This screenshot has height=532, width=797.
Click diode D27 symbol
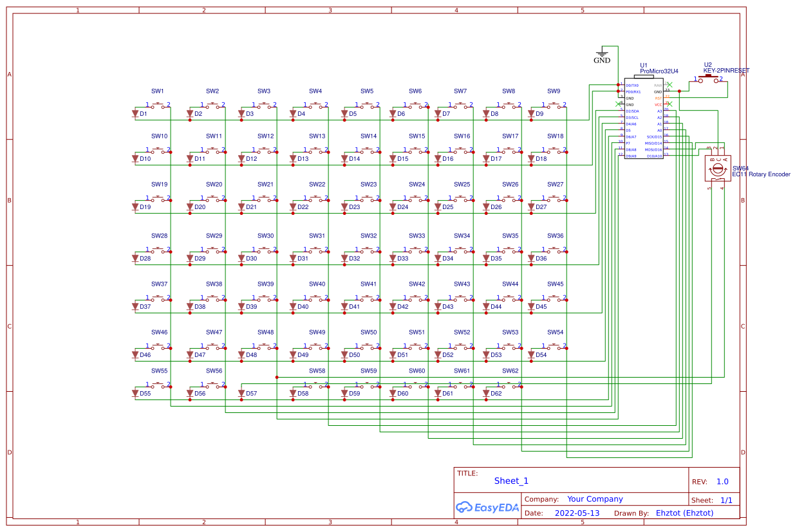pyautogui.click(x=532, y=207)
